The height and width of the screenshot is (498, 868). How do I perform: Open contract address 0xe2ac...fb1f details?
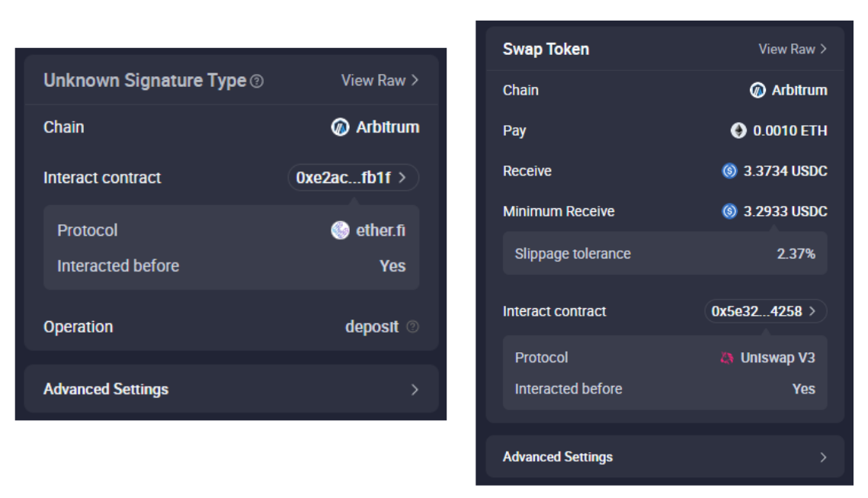pyautogui.click(x=353, y=178)
